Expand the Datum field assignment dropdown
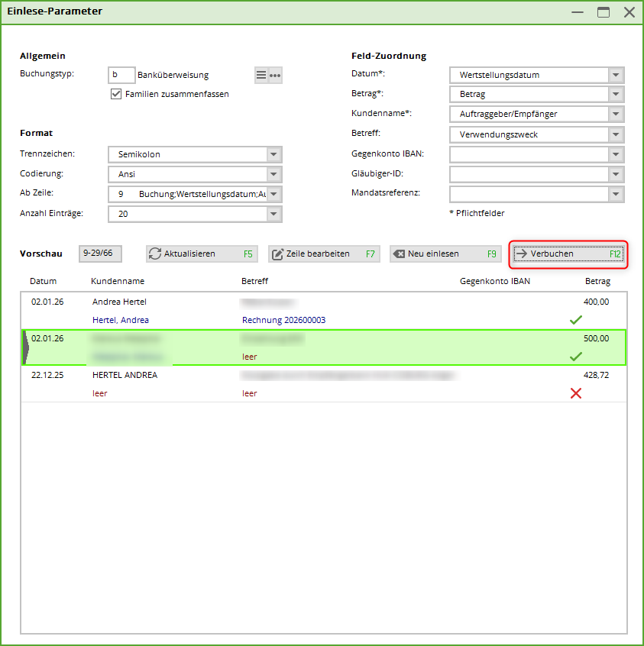This screenshot has height=646, width=644. pyautogui.click(x=616, y=75)
